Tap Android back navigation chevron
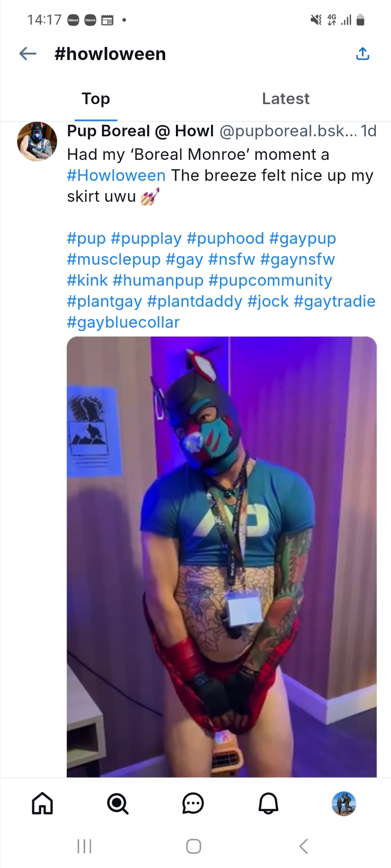This screenshot has width=391, height=868. tap(304, 846)
